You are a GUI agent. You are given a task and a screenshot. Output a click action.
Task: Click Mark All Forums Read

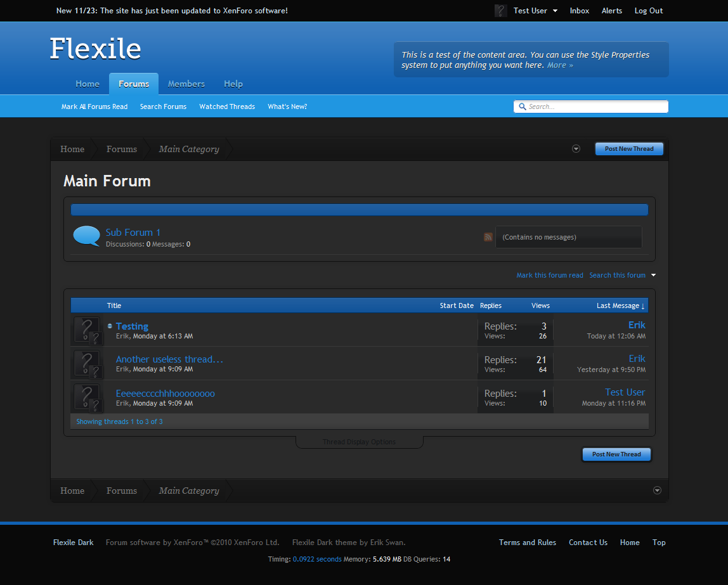pyautogui.click(x=94, y=106)
